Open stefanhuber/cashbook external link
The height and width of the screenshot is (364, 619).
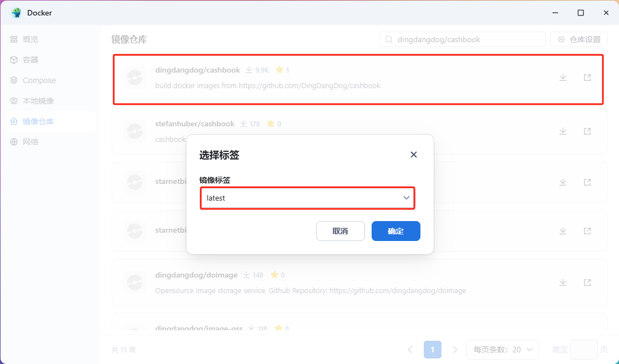click(587, 131)
